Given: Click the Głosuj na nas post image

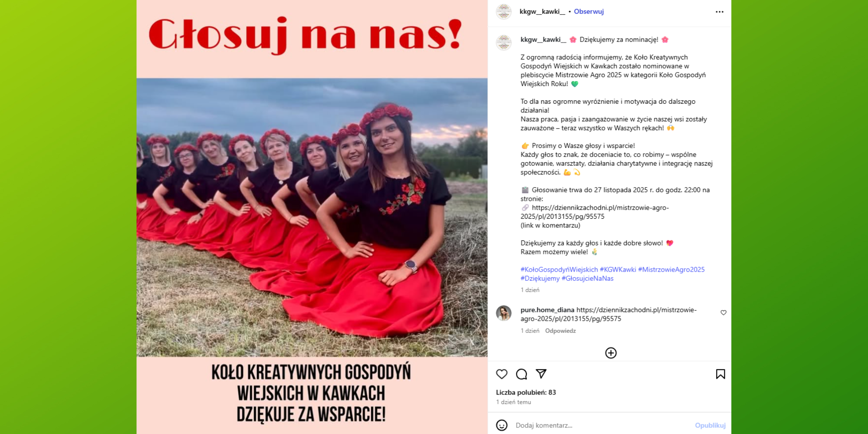Looking at the screenshot, I should pos(312,217).
